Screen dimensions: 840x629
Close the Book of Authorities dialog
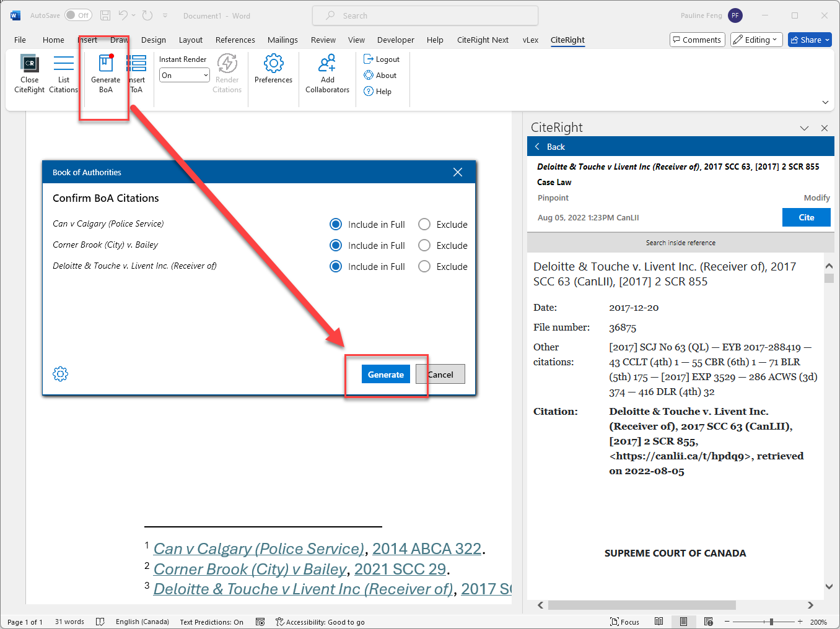click(x=458, y=172)
